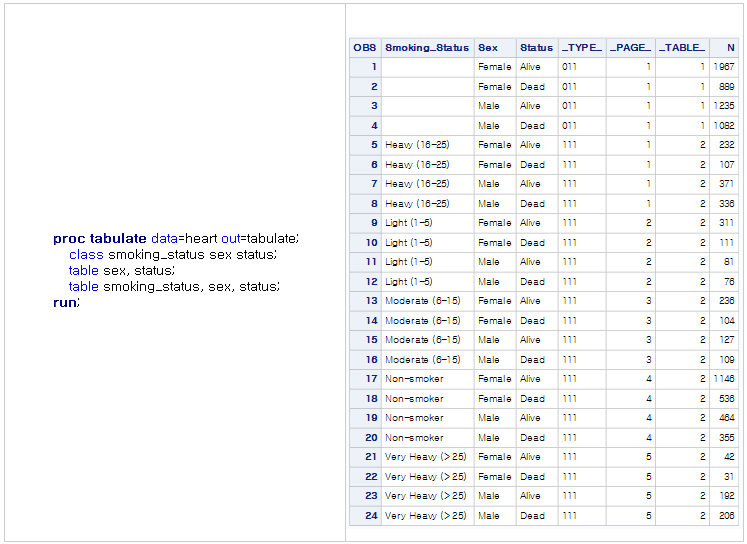This screenshot has width=747, height=544.
Task: Click N value 311
Action: [x=727, y=223]
